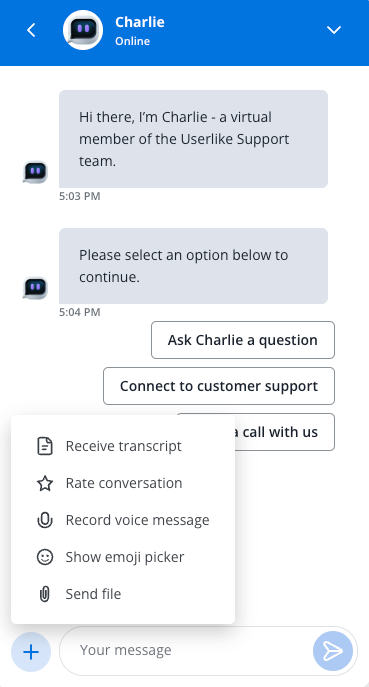Click the star icon for Rate conversation
This screenshot has width=369, height=687.
pos(45,483)
